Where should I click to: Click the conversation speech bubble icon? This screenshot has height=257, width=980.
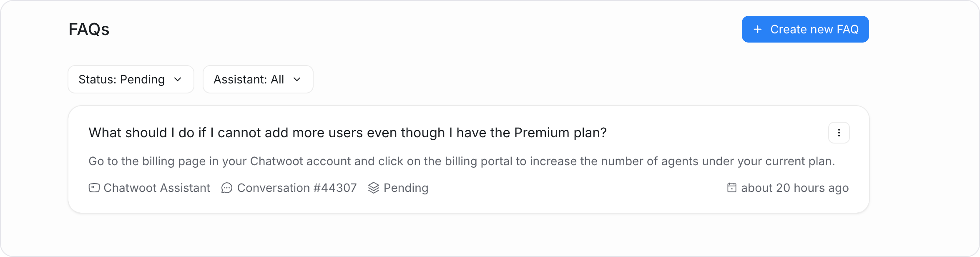[226, 188]
